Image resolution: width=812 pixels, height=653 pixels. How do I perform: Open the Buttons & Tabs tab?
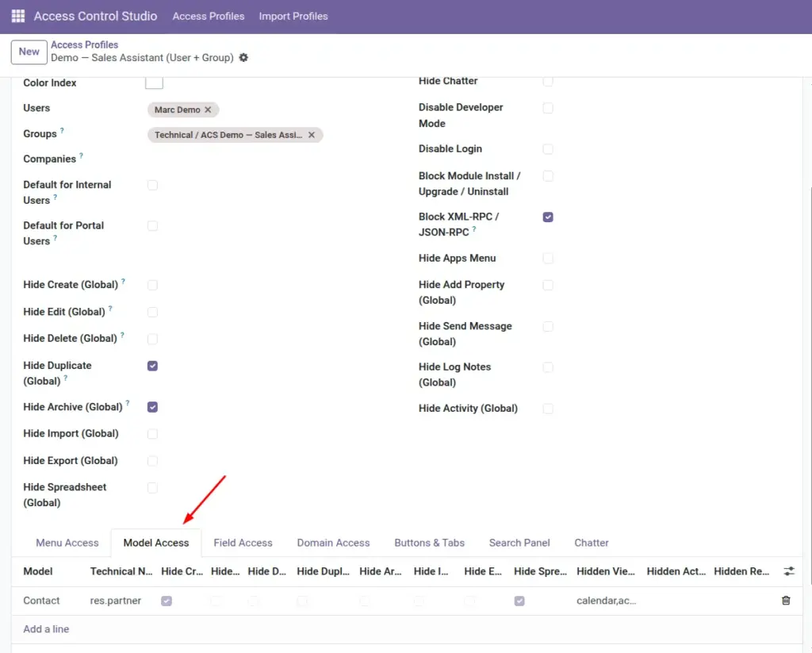click(x=429, y=543)
